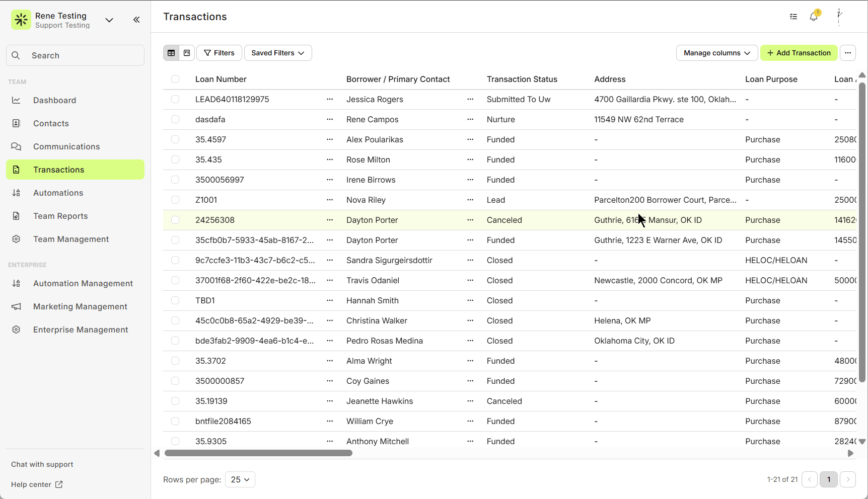868x499 pixels.
Task: Change rows per page dropdown
Action: tap(240, 479)
